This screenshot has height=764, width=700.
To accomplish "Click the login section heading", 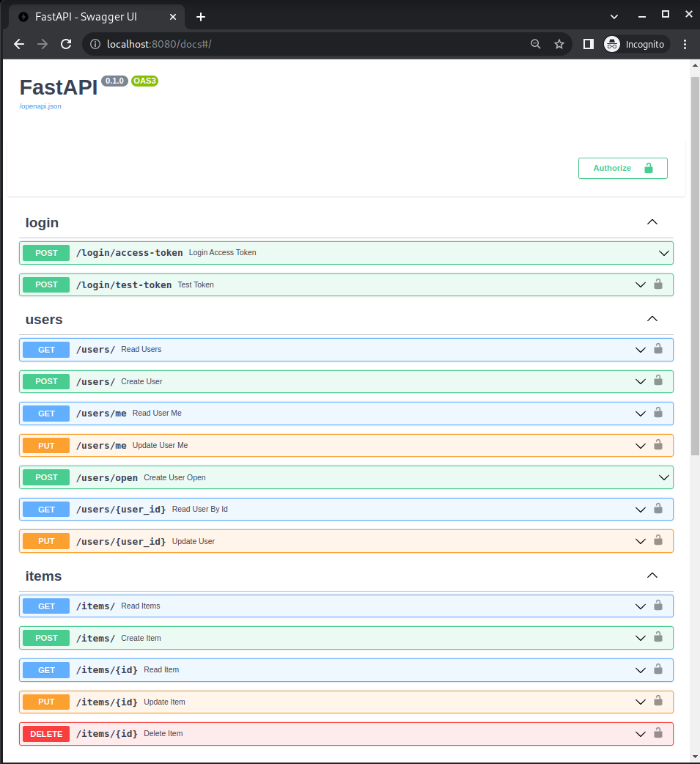I will (x=42, y=223).
